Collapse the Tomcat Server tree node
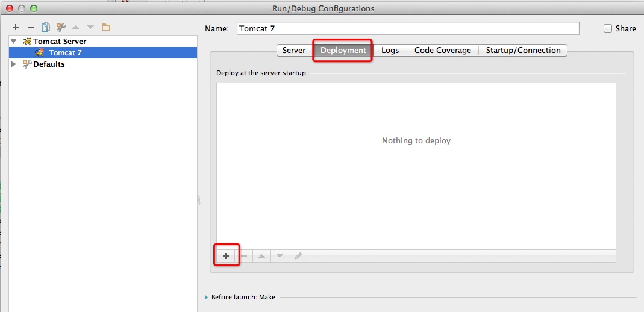This screenshot has height=312, width=644. 14,42
